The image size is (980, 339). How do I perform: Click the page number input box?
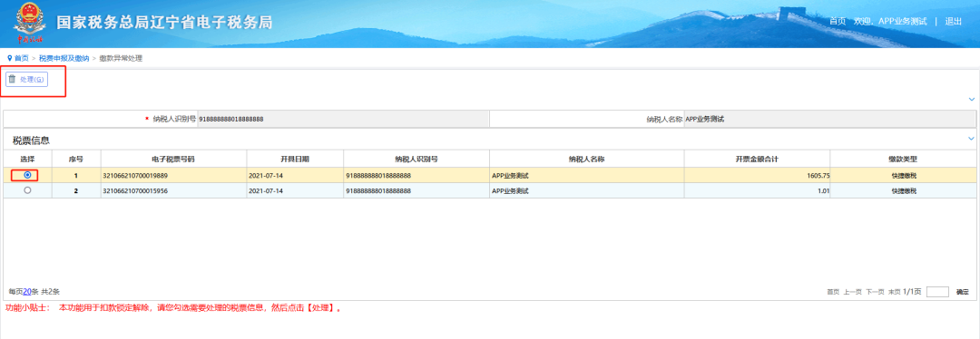pos(937,292)
